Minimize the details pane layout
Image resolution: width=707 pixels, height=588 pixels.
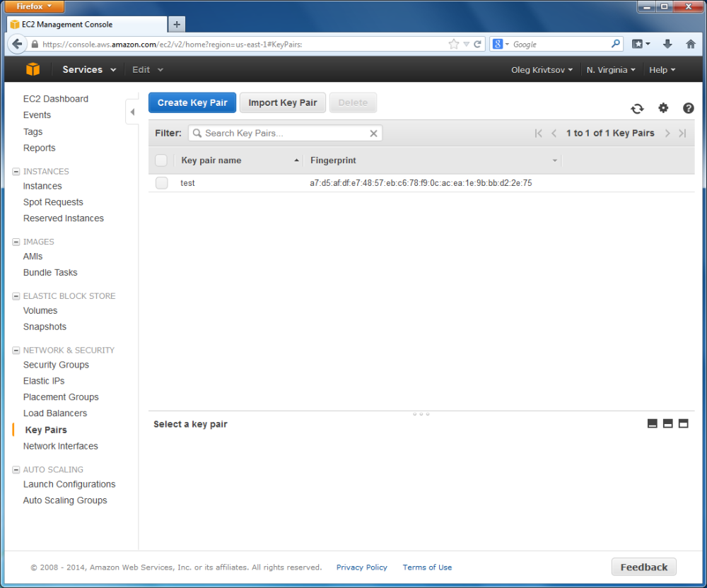[652, 423]
